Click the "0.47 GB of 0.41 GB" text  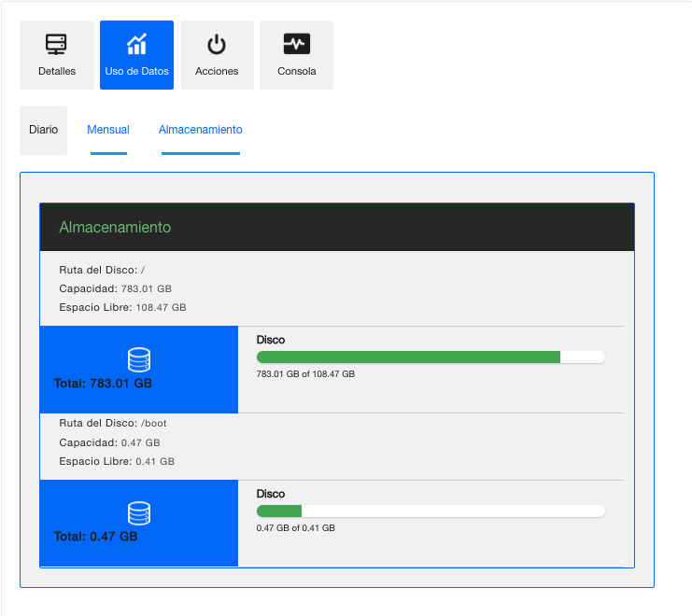[x=295, y=527]
